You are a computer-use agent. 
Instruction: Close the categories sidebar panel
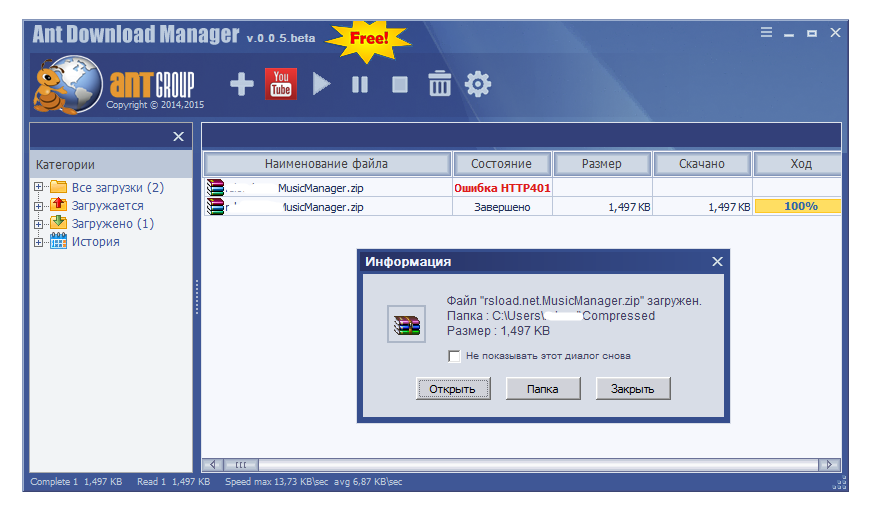pos(178,137)
